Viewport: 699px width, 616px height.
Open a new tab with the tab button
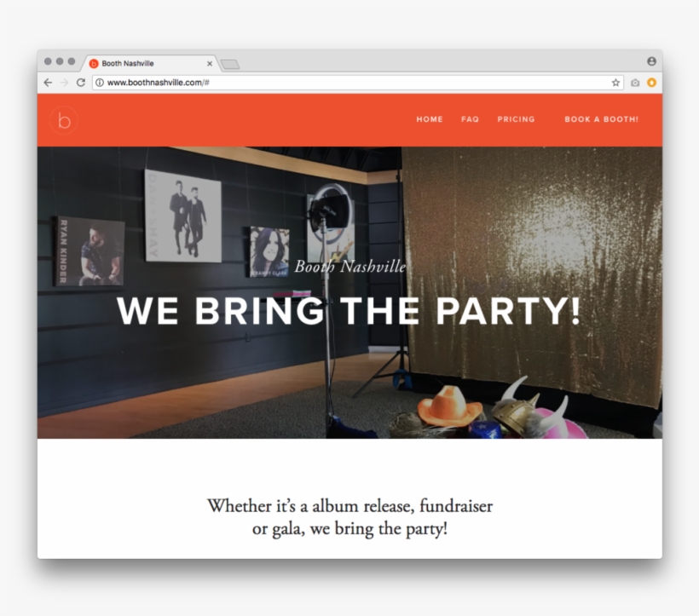point(230,65)
